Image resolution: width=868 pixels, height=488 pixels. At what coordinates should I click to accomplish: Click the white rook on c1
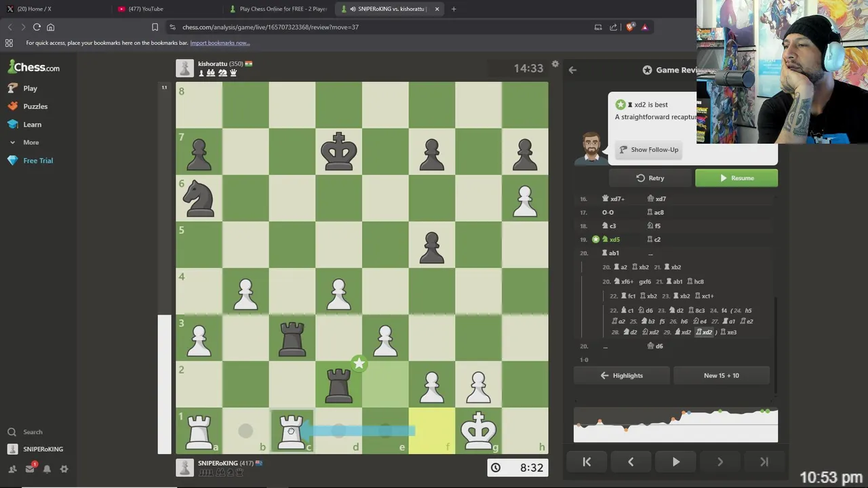click(292, 430)
